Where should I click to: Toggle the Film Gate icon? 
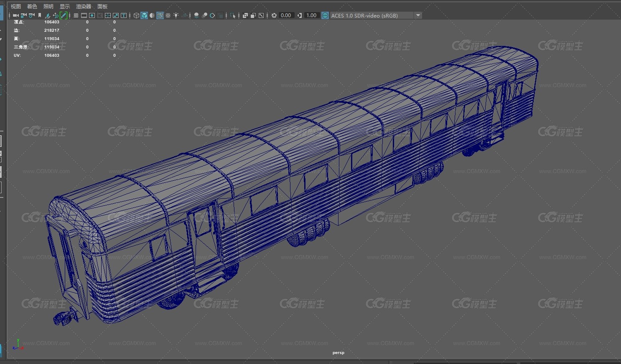pos(84,15)
